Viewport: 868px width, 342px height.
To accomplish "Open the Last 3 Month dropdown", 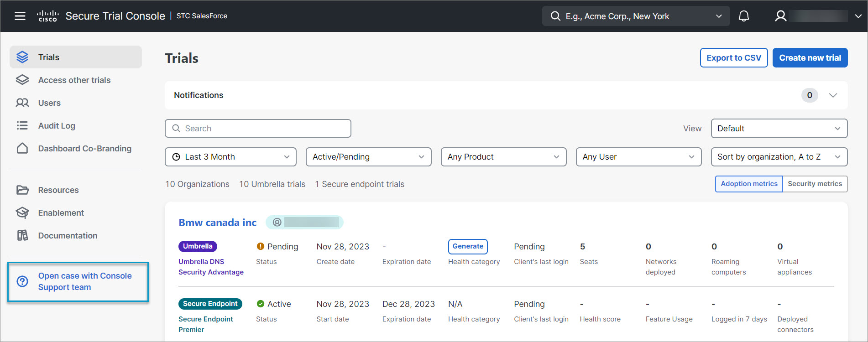I will click(x=230, y=157).
